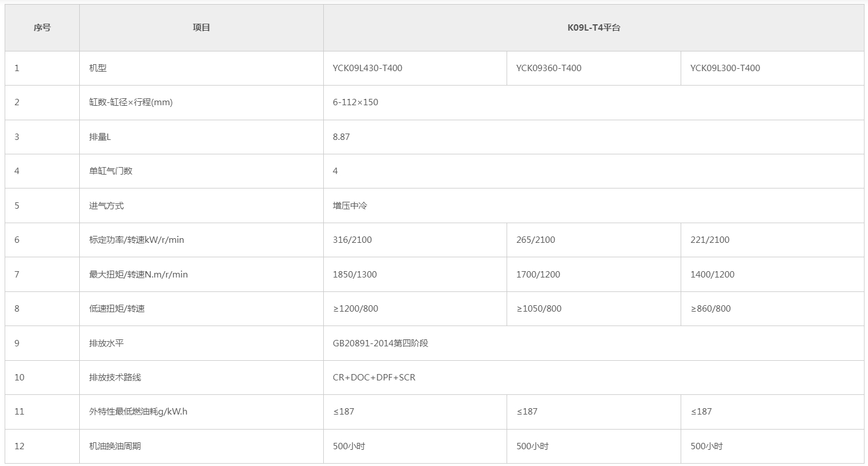
Task: Select the 增压中冷 intake method cell
Action: click(595, 205)
